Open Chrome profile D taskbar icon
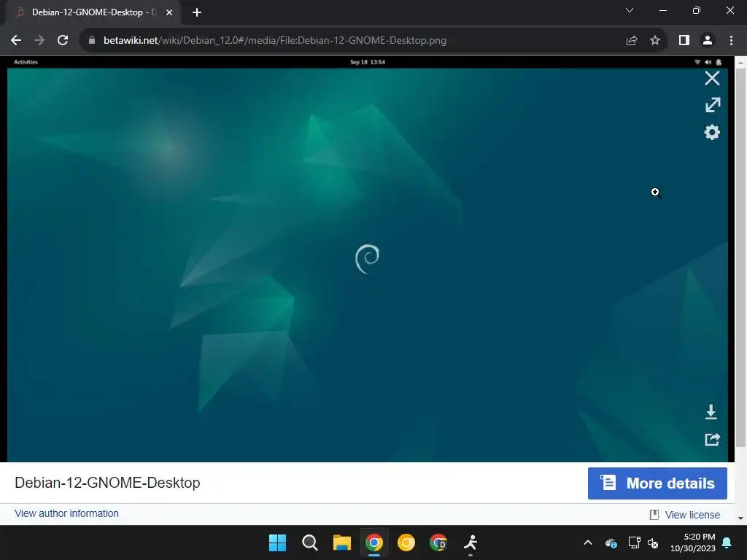Image resolution: width=747 pixels, height=560 pixels. coord(438,542)
